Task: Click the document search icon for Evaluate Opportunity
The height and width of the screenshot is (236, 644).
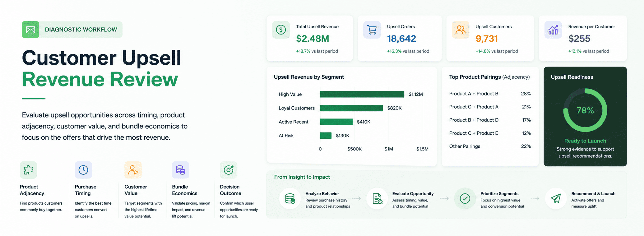Action: [377, 198]
